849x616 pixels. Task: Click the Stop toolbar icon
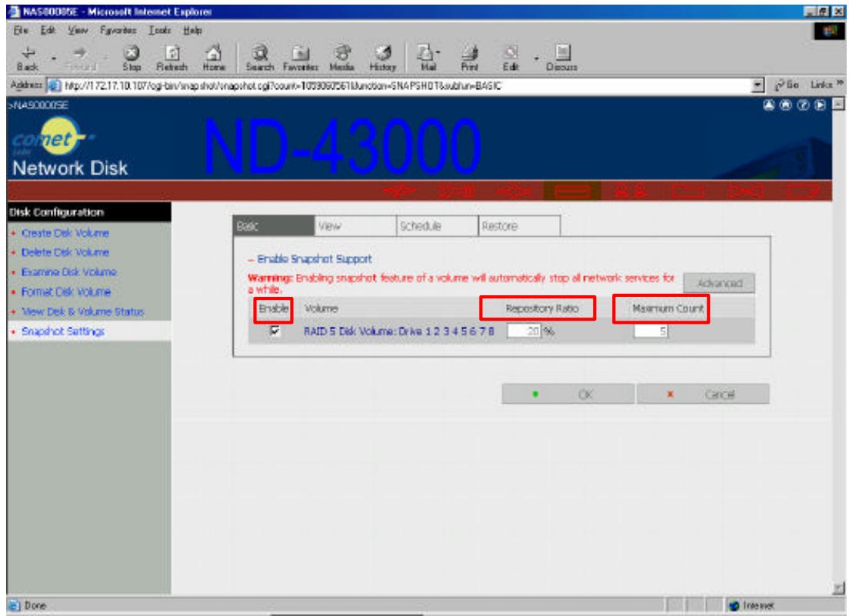pyautogui.click(x=132, y=58)
